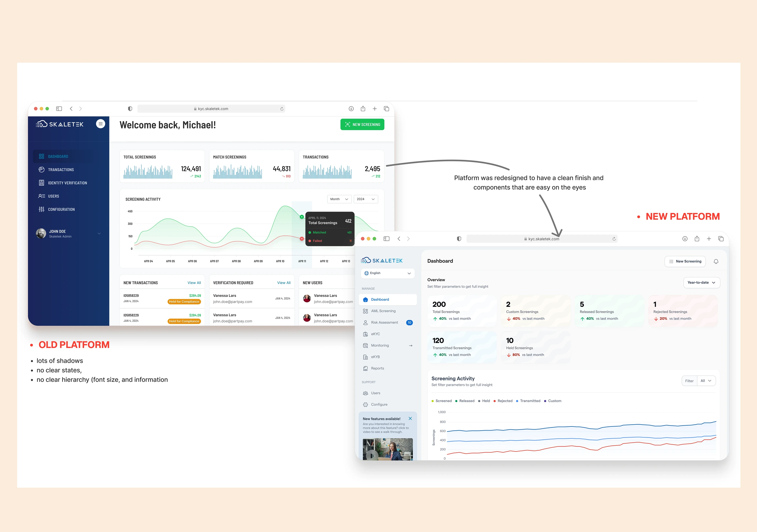Click download icon in old browser toolbar
The height and width of the screenshot is (532, 757).
coord(351,109)
